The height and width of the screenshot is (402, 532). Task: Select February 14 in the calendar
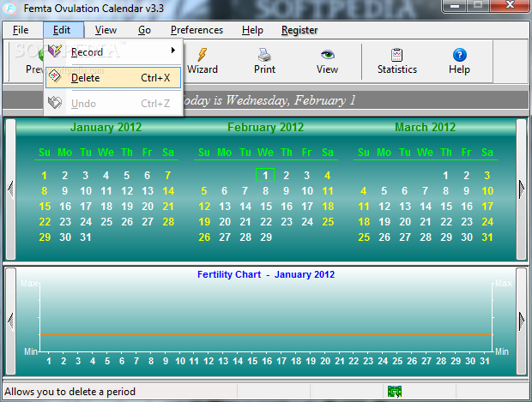pyautogui.click(x=245, y=207)
